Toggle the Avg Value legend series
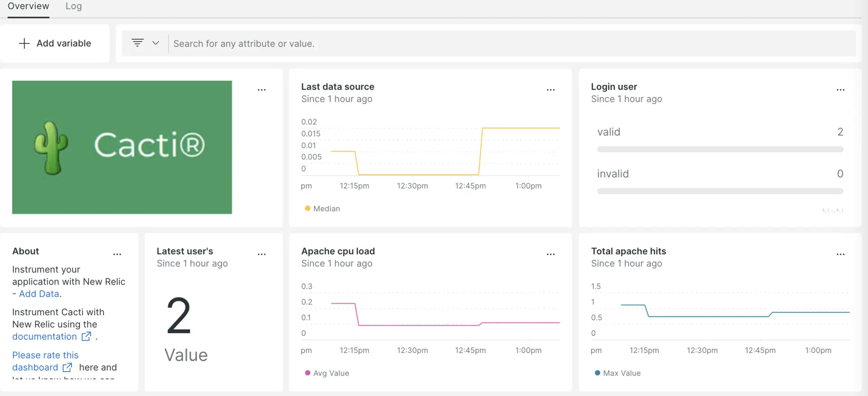This screenshot has height=396, width=868. pyautogui.click(x=327, y=373)
